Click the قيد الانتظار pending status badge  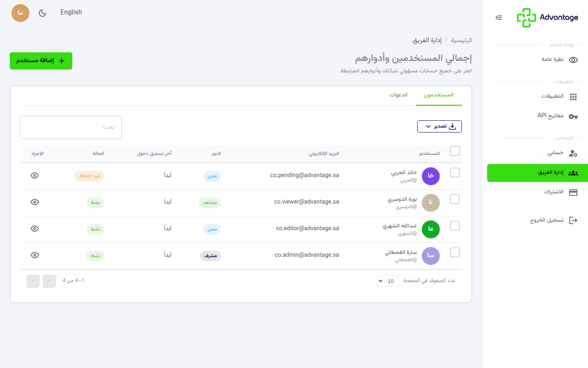[x=89, y=176]
